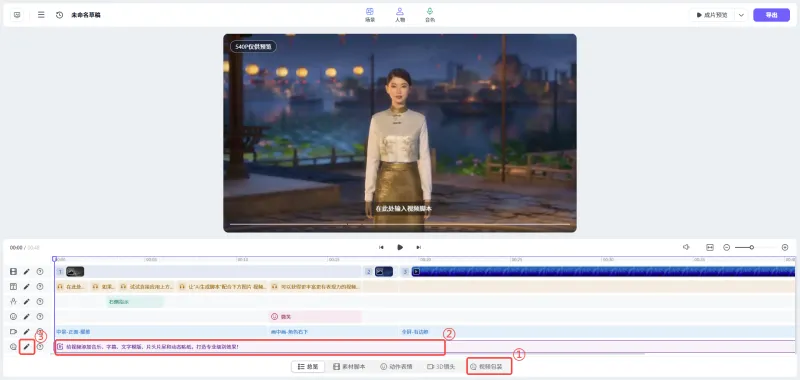
Task: Mute the timeline volume speaker icon
Action: tap(686, 247)
